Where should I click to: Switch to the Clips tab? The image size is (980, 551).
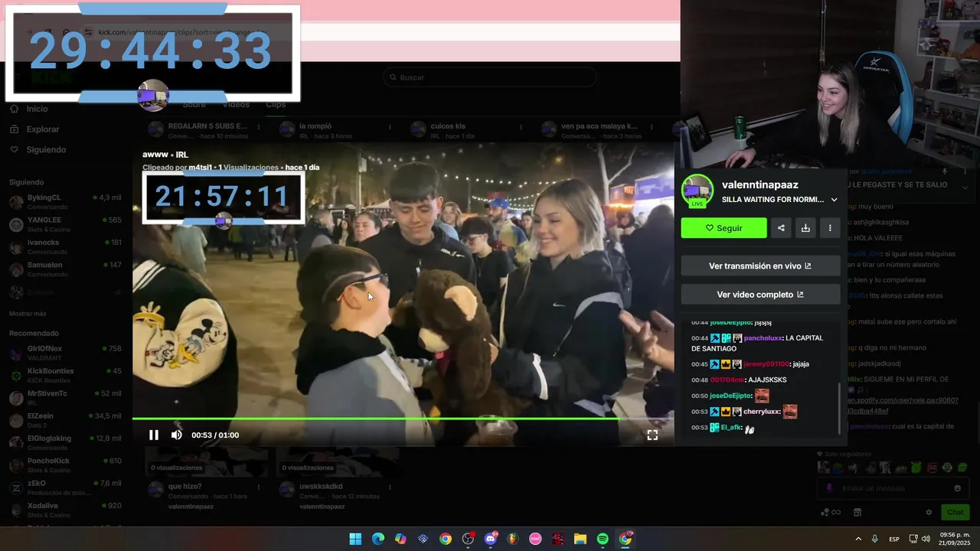pos(276,105)
